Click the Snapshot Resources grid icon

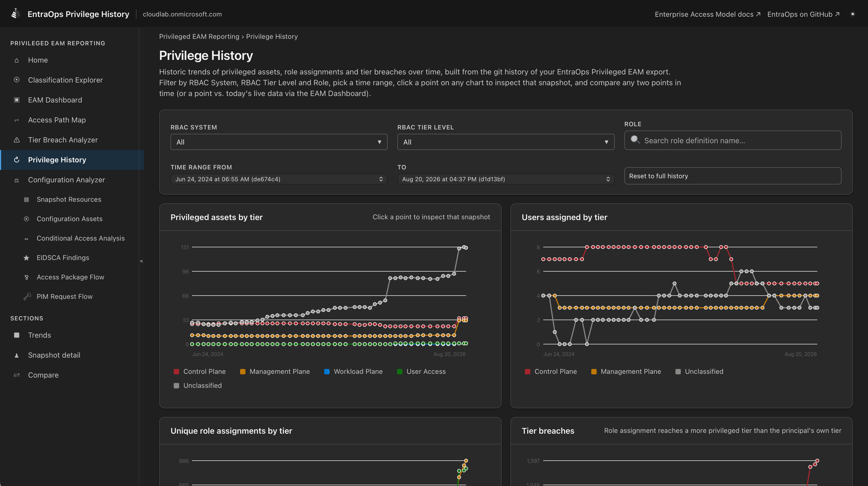[26, 200]
